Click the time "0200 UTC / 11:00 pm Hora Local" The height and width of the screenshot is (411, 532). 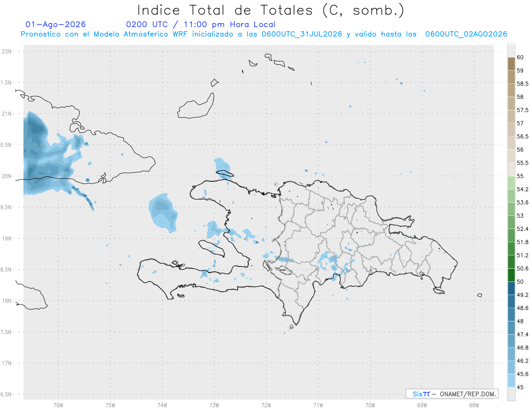pyautogui.click(x=201, y=24)
